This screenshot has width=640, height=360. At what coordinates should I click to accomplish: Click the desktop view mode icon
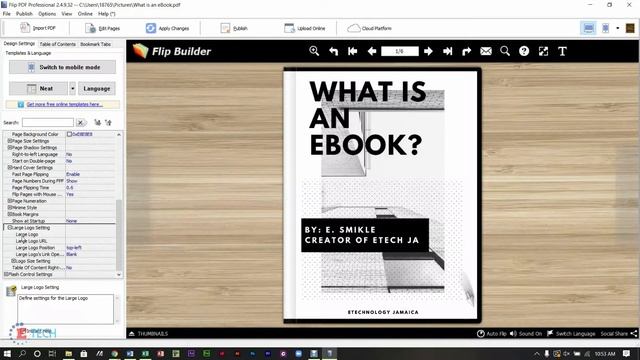588,28
